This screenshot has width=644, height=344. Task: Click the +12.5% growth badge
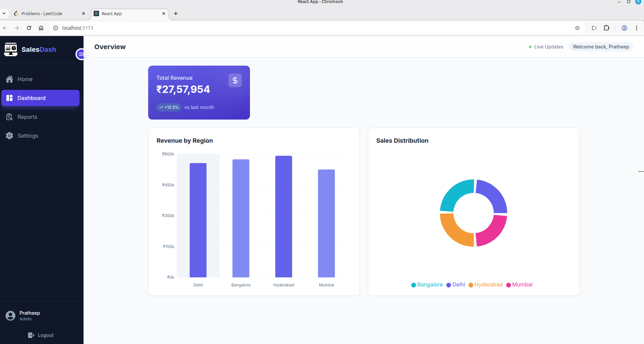pos(169,107)
